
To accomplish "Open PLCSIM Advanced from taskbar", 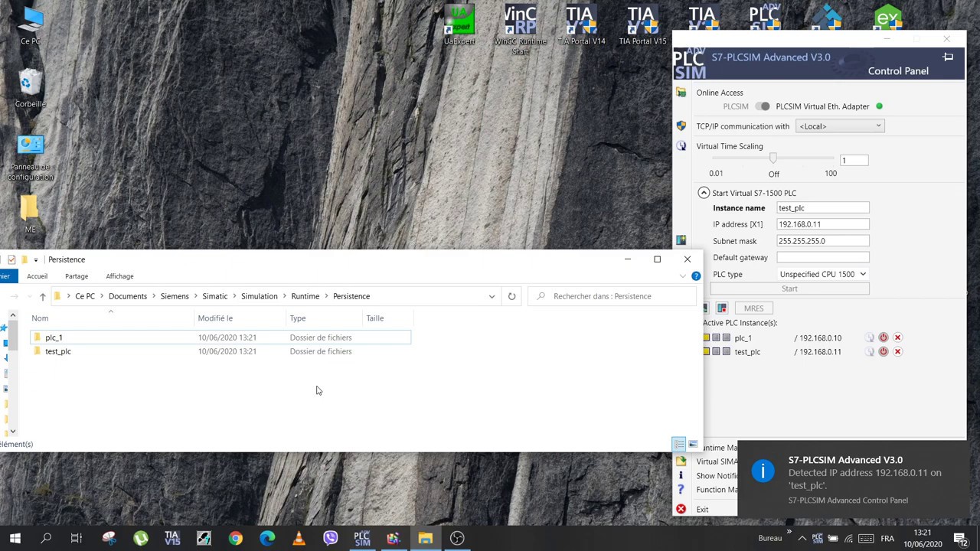I will (362, 538).
